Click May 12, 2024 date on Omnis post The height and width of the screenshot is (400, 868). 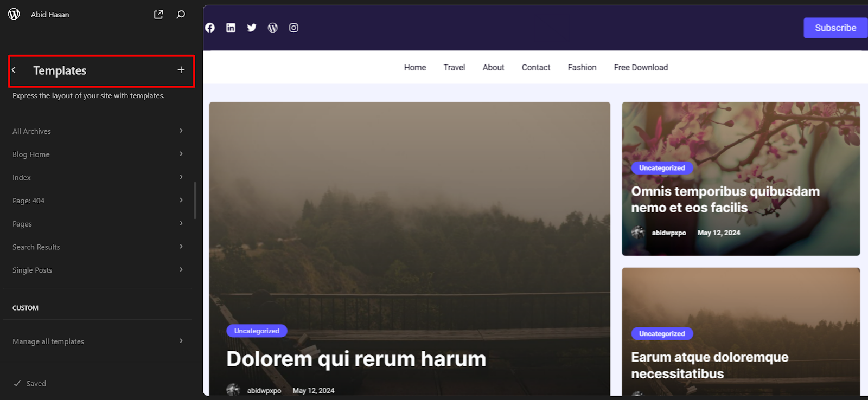tap(719, 233)
